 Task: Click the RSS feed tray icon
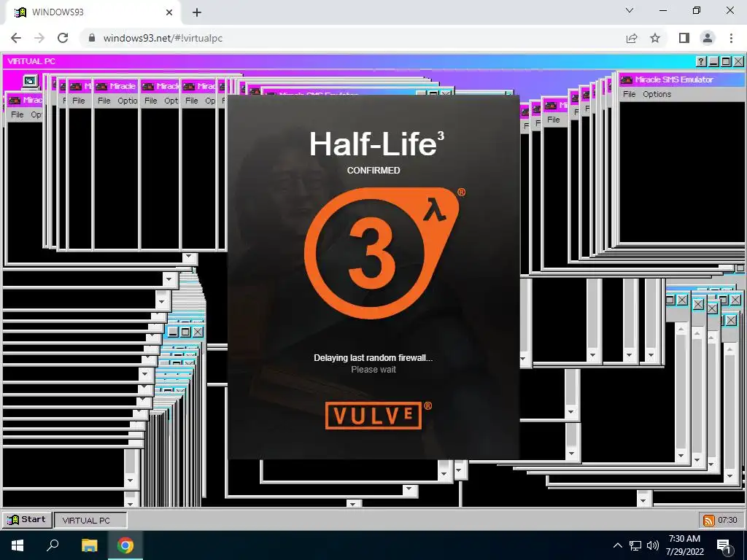coord(708,521)
